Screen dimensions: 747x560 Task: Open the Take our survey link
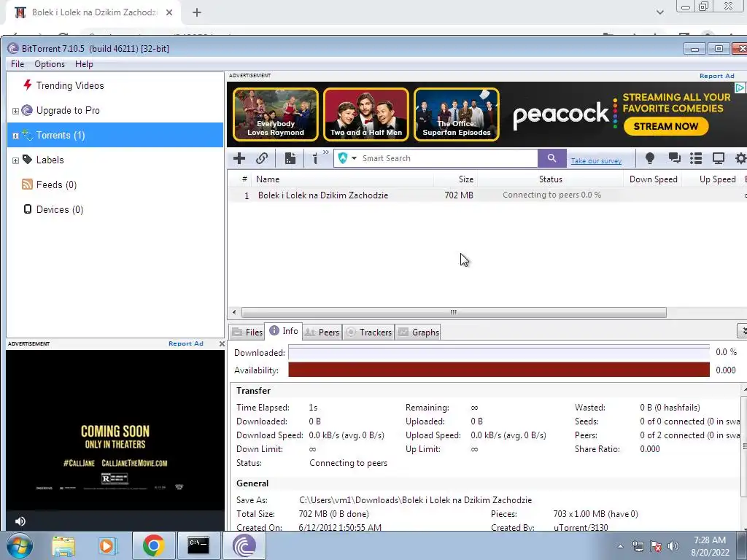click(x=596, y=161)
